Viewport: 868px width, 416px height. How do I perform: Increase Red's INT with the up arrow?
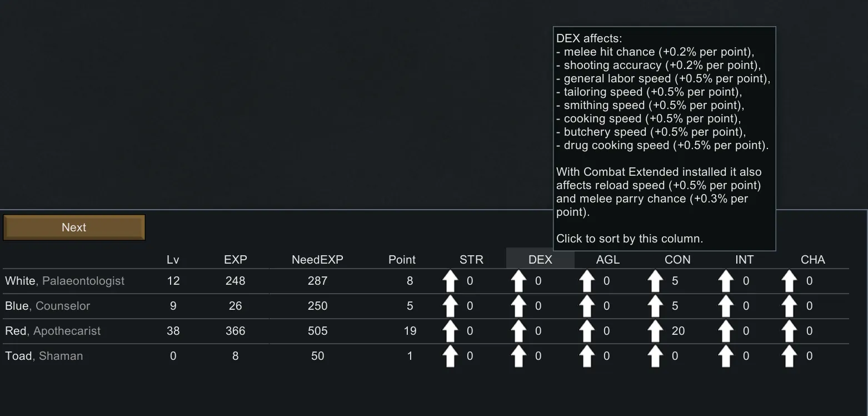tap(726, 331)
